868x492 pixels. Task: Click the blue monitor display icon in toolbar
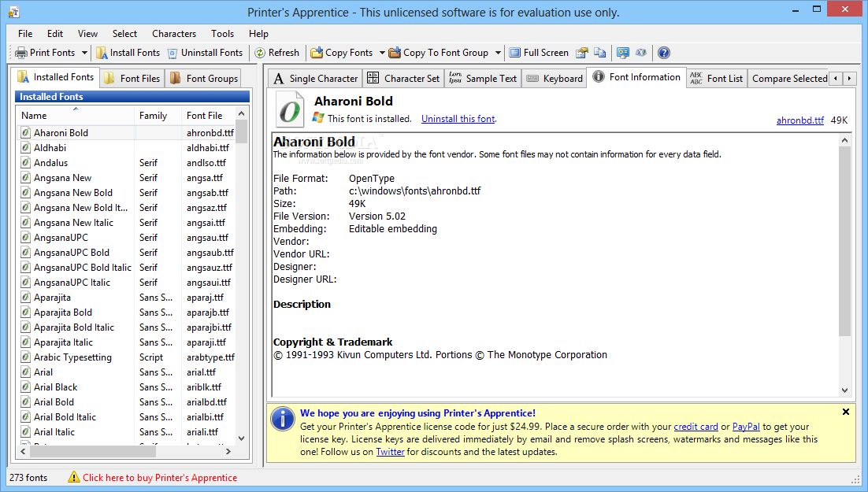[623, 53]
